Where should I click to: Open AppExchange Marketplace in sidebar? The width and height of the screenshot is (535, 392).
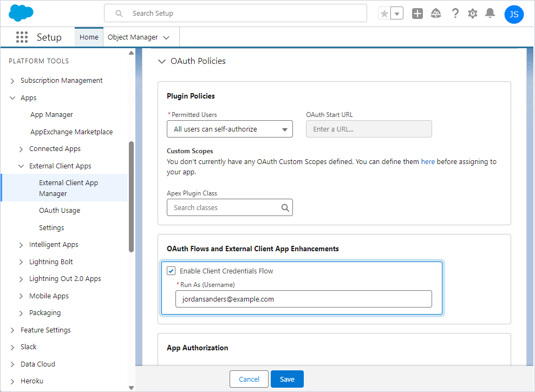coord(71,132)
